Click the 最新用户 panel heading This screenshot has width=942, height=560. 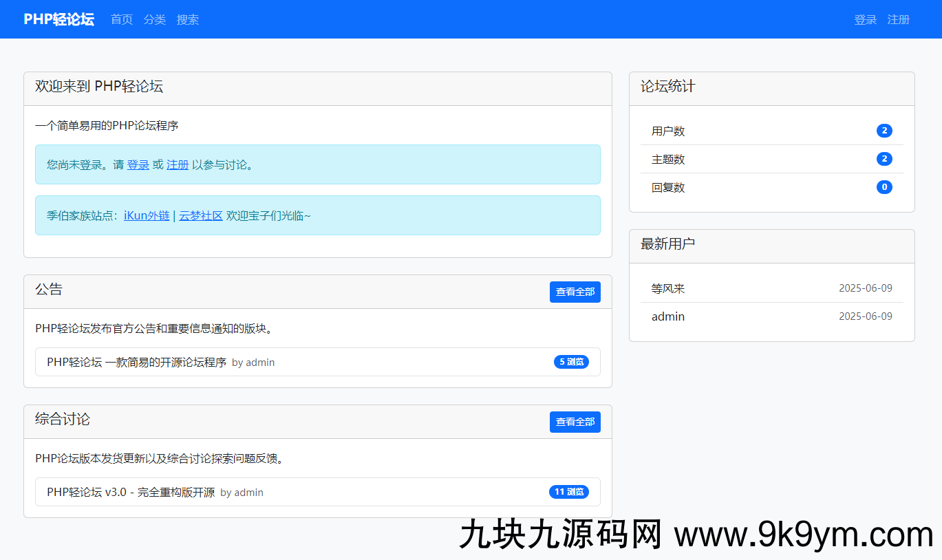[668, 244]
